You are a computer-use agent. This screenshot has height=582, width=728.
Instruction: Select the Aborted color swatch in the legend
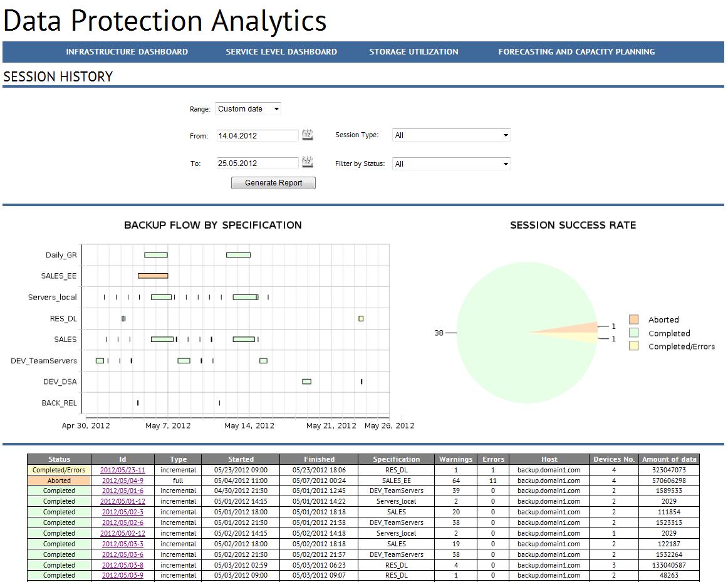(635, 320)
